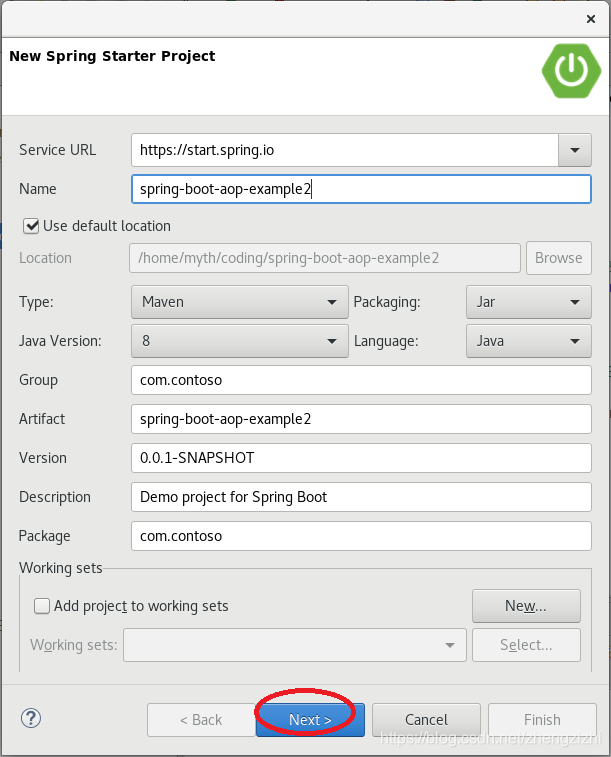Click the 'Java Version:' label
611x757 pixels.
(x=60, y=341)
